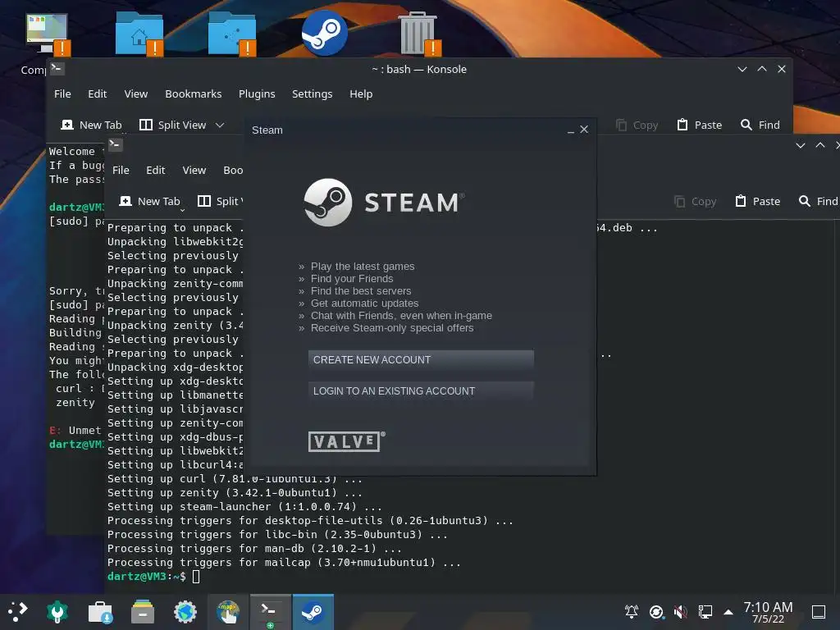Screen dimensions: 840x630
Task: Open updates icon in system tray
Action: 656,611
